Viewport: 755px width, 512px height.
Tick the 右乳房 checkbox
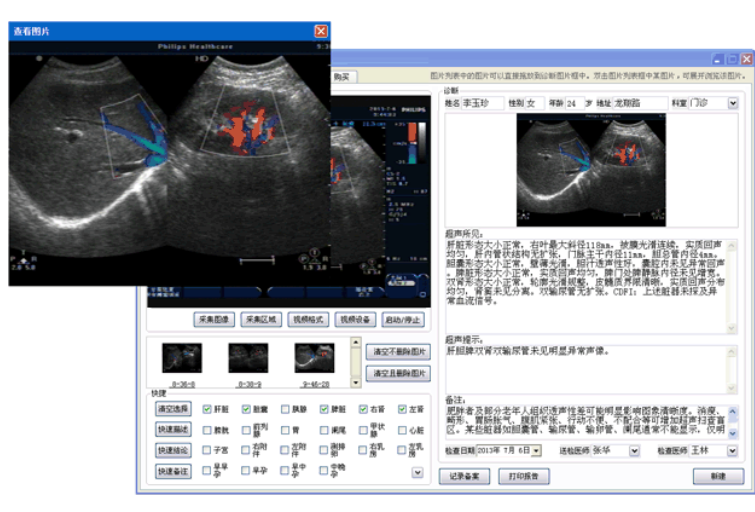tap(363, 450)
